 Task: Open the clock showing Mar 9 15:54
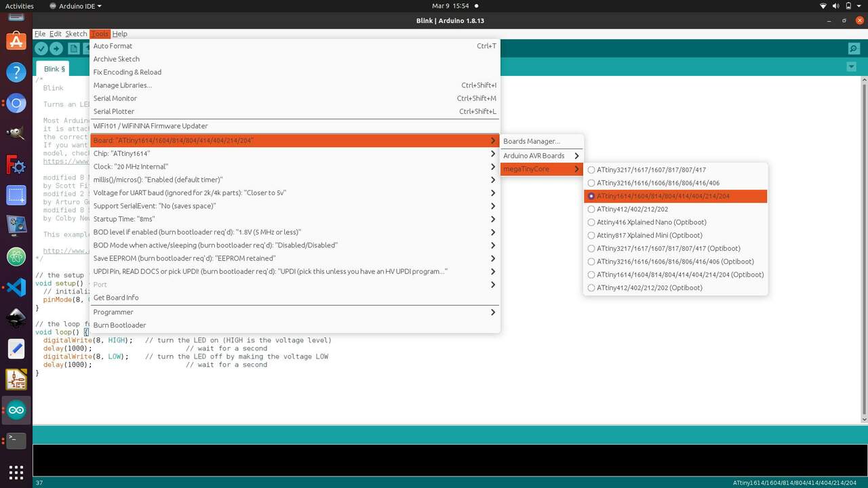(450, 6)
